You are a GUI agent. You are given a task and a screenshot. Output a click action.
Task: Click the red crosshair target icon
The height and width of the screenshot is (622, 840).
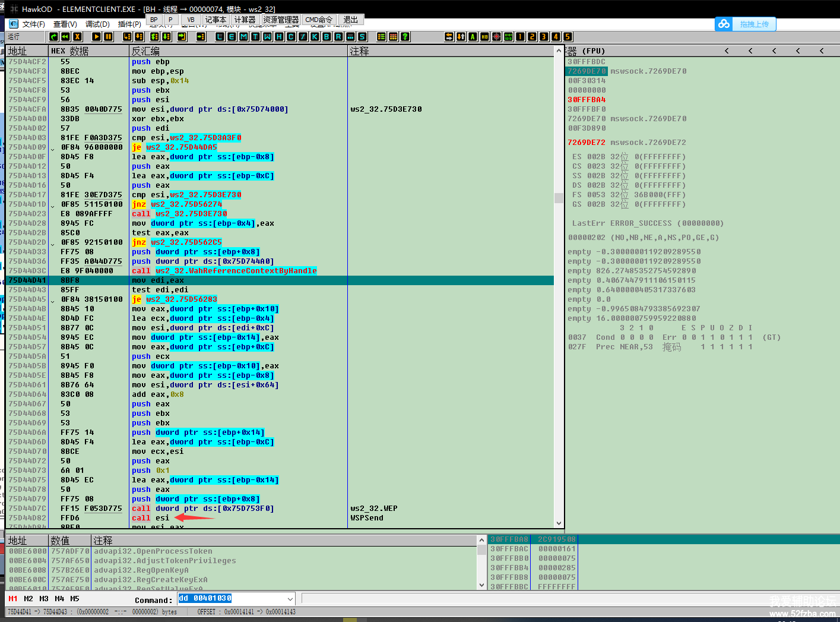pos(496,37)
